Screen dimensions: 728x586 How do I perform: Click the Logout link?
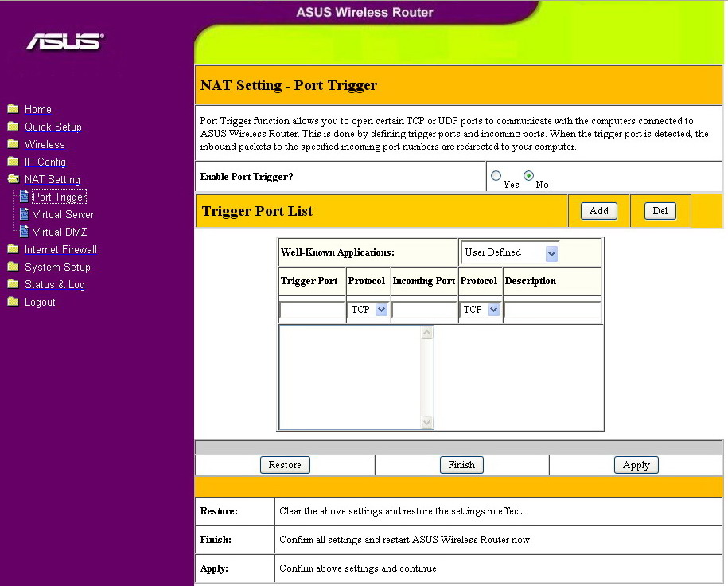click(40, 302)
